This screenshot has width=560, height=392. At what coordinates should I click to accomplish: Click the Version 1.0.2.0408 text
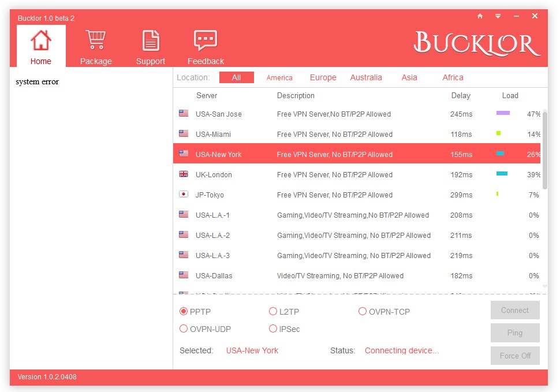(47, 377)
